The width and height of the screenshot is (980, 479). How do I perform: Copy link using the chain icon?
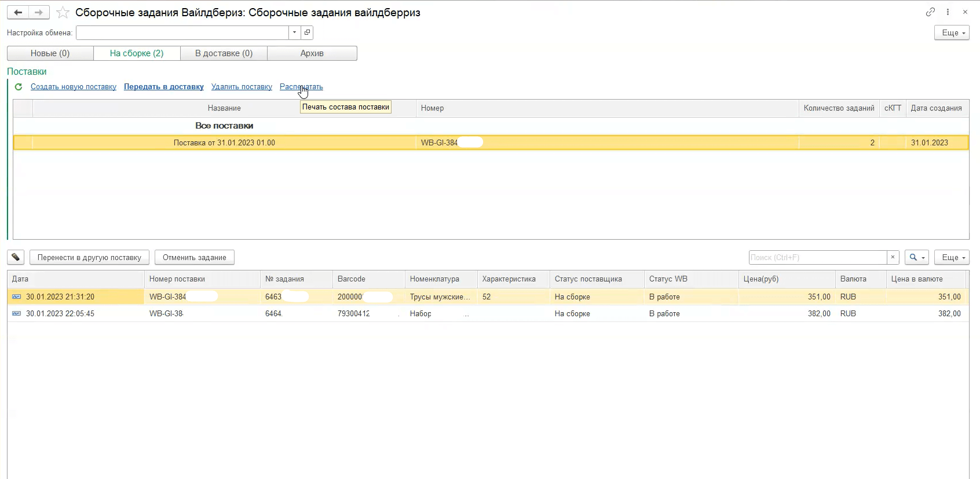point(930,12)
